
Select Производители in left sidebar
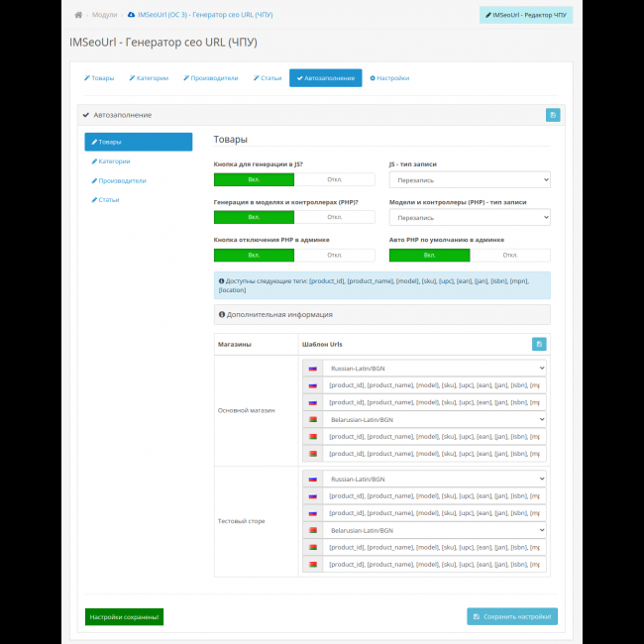click(x=122, y=180)
